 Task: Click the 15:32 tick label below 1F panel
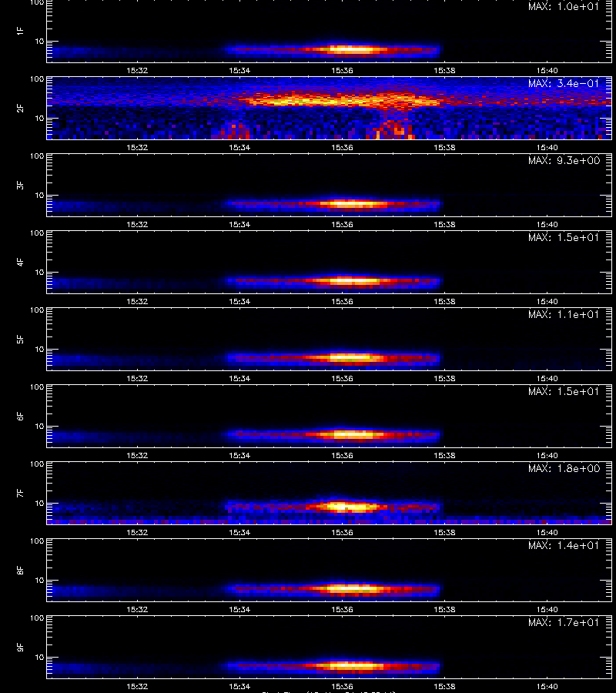tap(137, 70)
